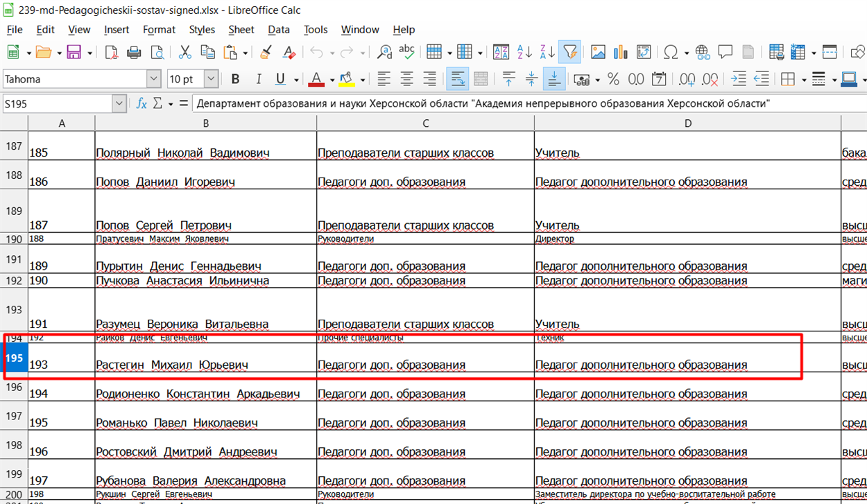Click Clone Formatting paintbrush icon

click(x=266, y=52)
